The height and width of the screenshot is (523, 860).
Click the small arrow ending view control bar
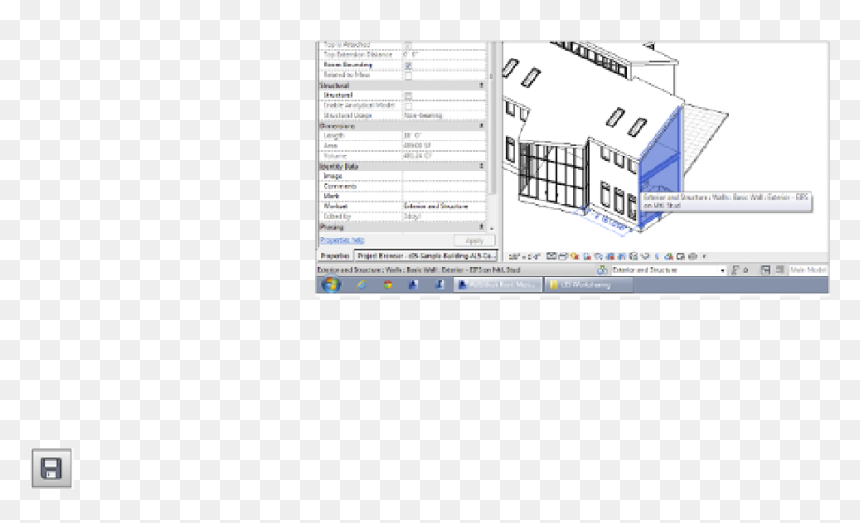pyautogui.click(x=704, y=257)
